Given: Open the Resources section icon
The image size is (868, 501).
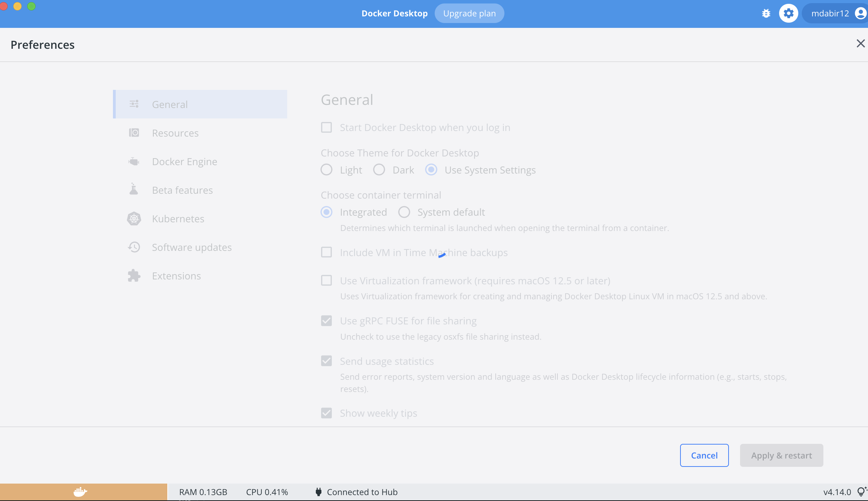Looking at the screenshot, I should pyautogui.click(x=134, y=133).
